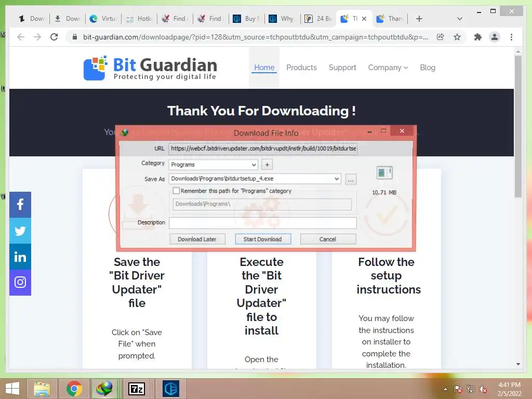Cancel the Download File Info dialog
Screen dimensions: 532x399
pyautogui.click(x=328, y=239)
